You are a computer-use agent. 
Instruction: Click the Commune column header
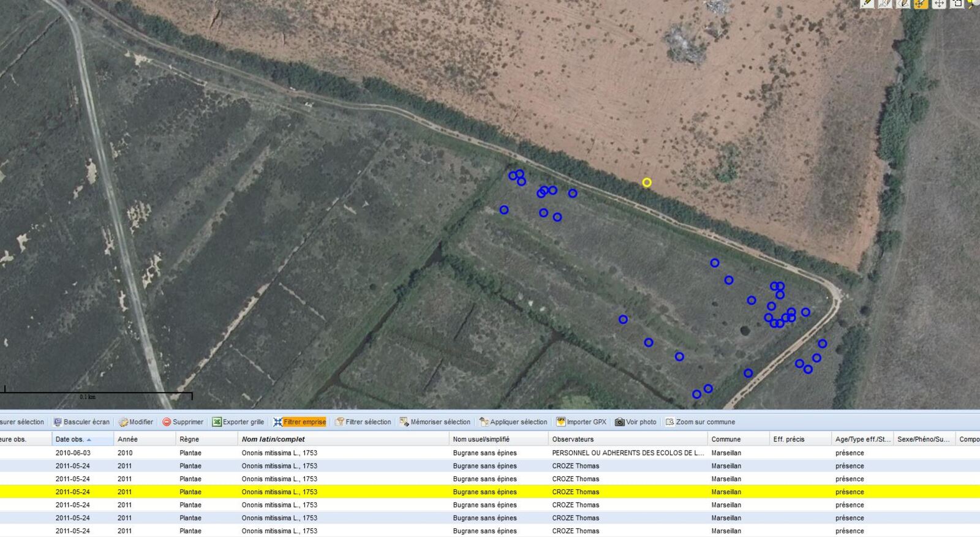click(726, 439)
